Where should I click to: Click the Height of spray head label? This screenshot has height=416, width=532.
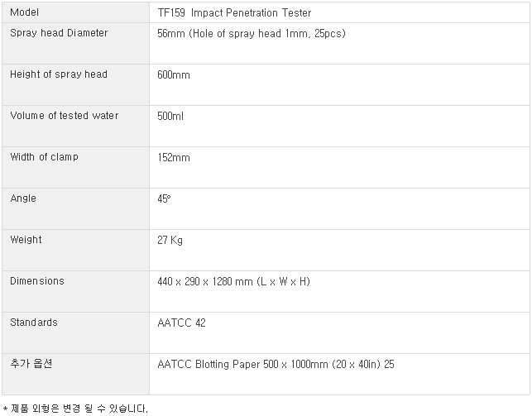(x=59, y=74)
